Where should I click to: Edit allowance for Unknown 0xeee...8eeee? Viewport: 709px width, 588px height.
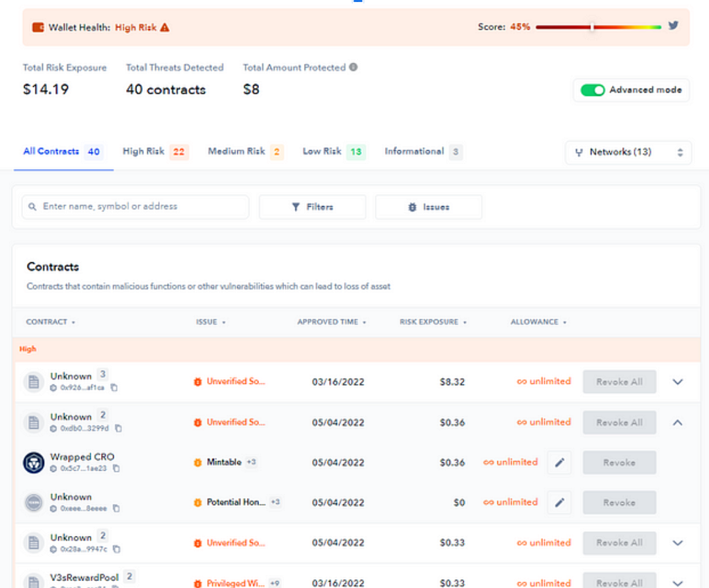click(x=559, y=503)
